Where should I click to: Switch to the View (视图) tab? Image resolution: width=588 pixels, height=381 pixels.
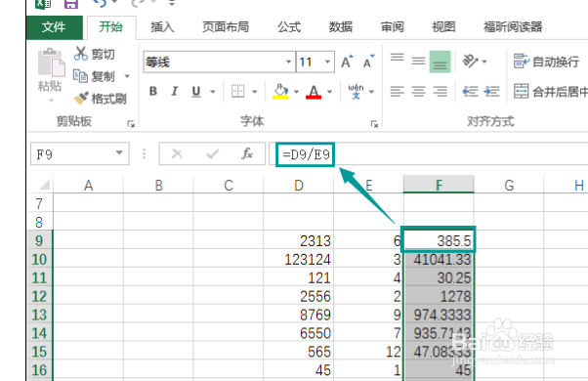[443, 27]
